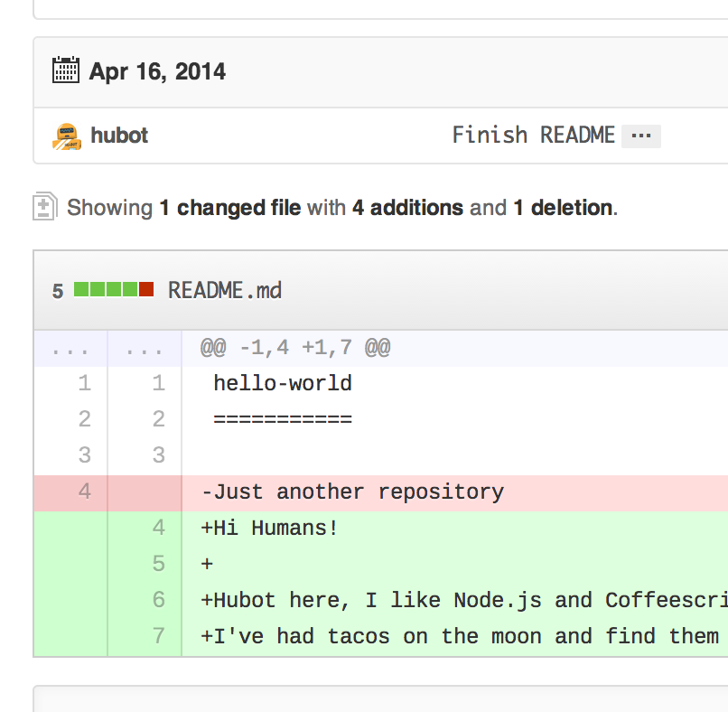This screenshot has height=712, width=728.
Task: Select the removed line Just another repository
Action: click(352, 492)
